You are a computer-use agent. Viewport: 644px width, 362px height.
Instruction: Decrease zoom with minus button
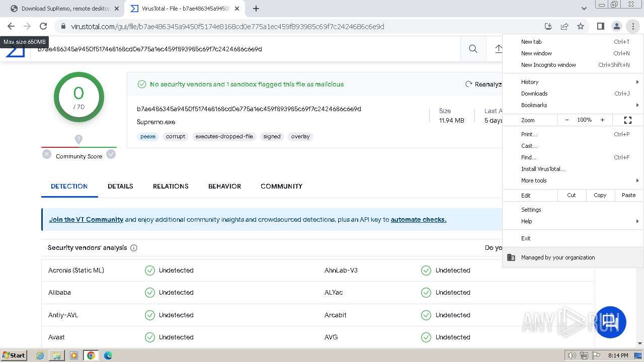pos(567,120)
